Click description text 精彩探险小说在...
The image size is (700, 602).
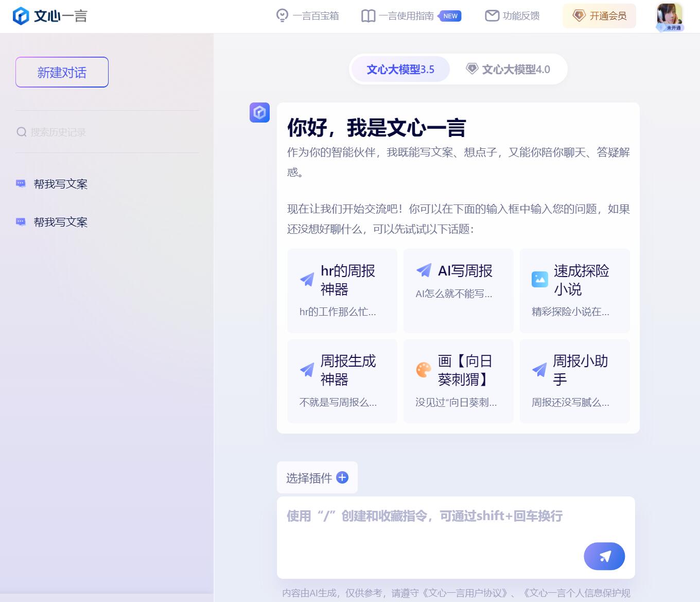pos(570,312)
